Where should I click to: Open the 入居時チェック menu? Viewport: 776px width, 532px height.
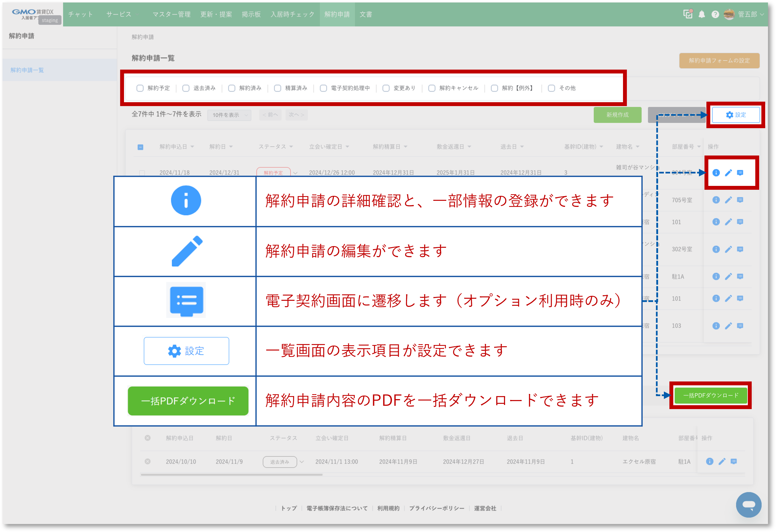click(x=292, y=14)
